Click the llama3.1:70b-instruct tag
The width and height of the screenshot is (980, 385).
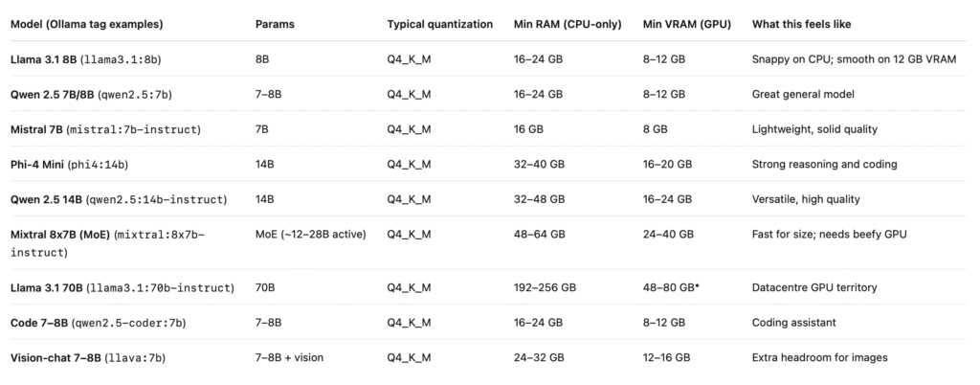point(161,288)
